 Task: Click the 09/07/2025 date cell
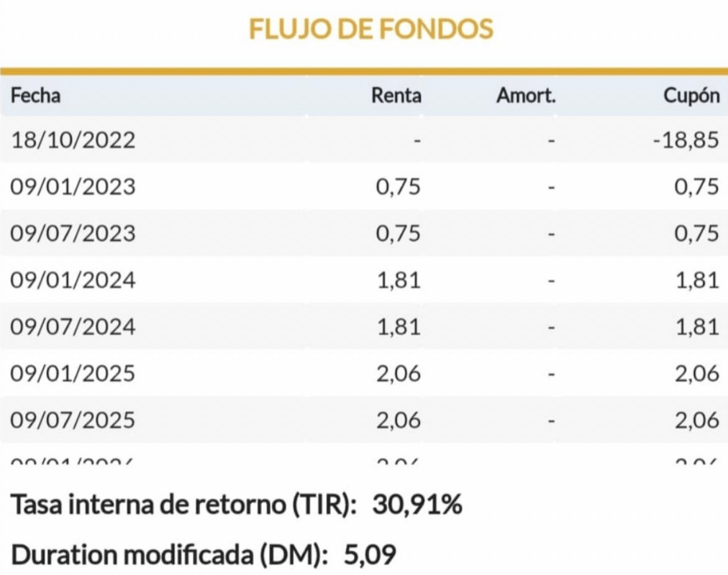pyautogui.click(x=73, y=420)
